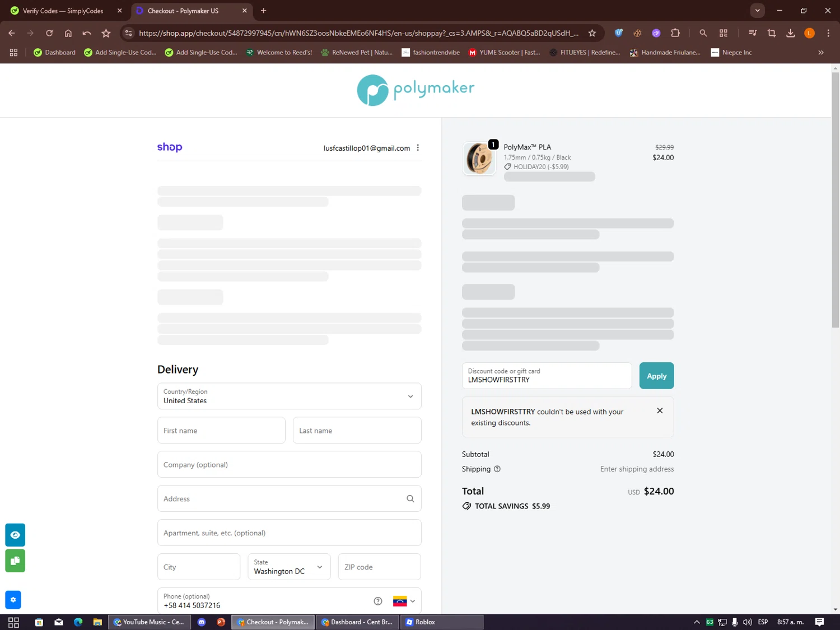
Task: Click the Polymaker logo
Action: coord(416,90)
